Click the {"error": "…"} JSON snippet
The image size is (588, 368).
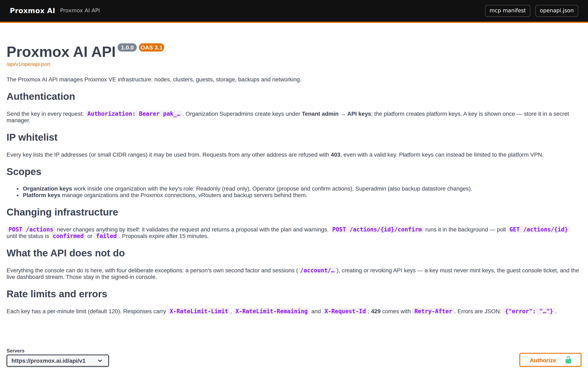pyautogui.click(x=529, y=311)
